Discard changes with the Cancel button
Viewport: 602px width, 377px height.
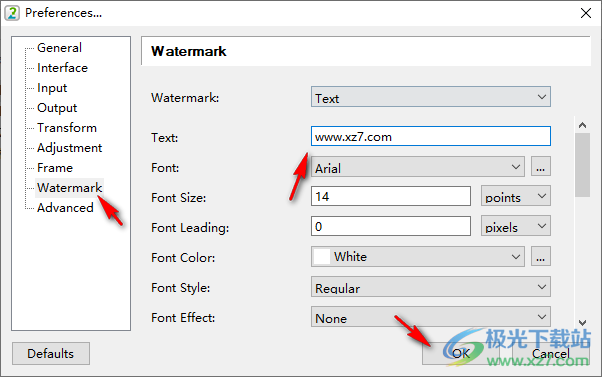pyautogui.click(x=551, y=354)
